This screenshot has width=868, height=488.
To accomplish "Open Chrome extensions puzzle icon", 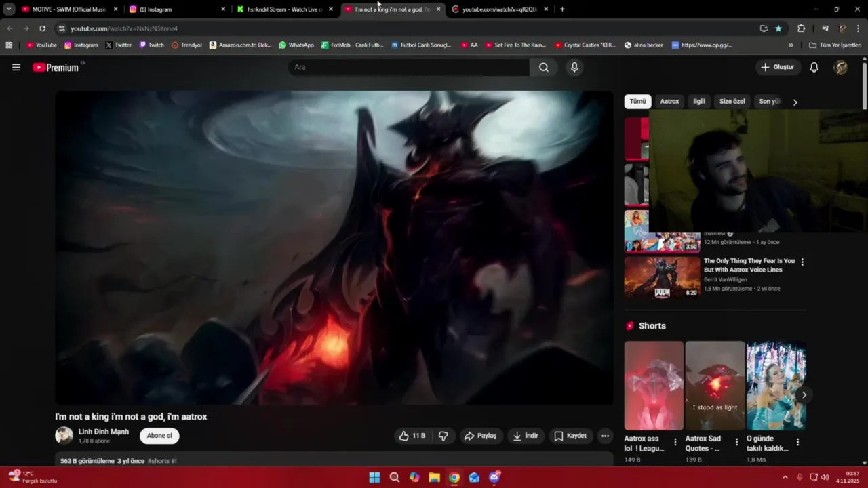I will [802, 28].
